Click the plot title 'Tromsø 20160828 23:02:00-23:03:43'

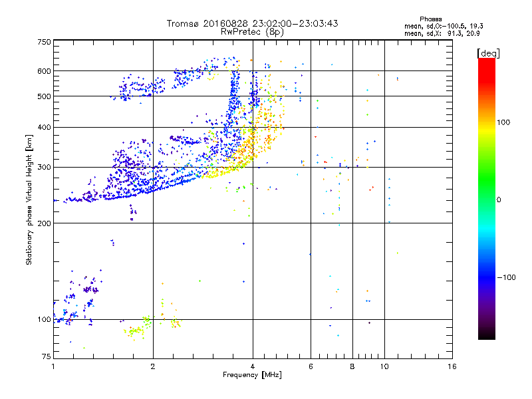pyautogui.click(x=252, y=23)
